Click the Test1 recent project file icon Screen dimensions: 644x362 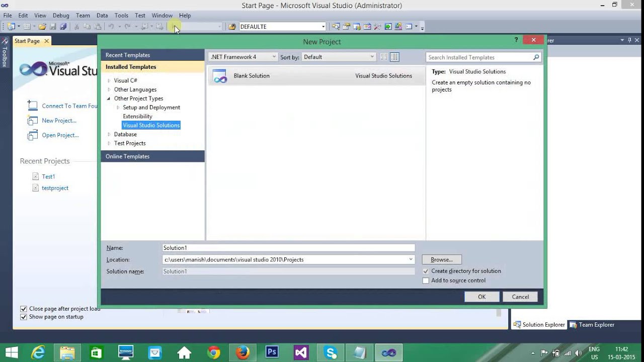(x=35, y=176)
